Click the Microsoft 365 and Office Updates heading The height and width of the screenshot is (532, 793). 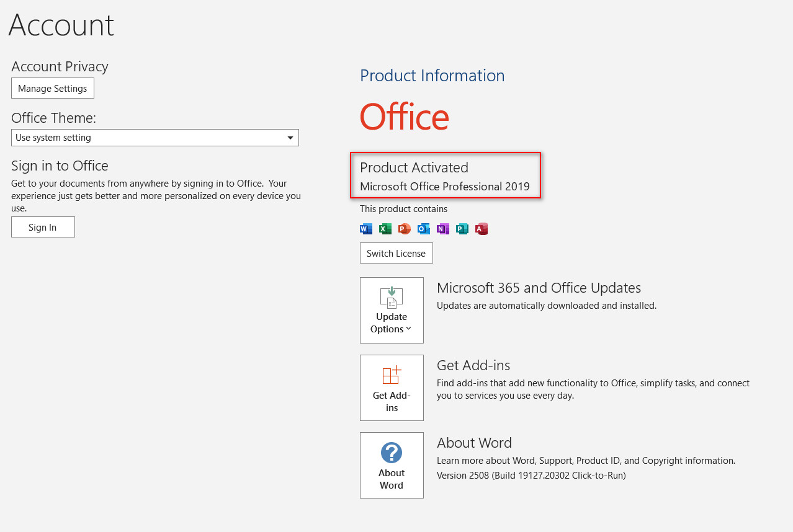coord(539,288)
